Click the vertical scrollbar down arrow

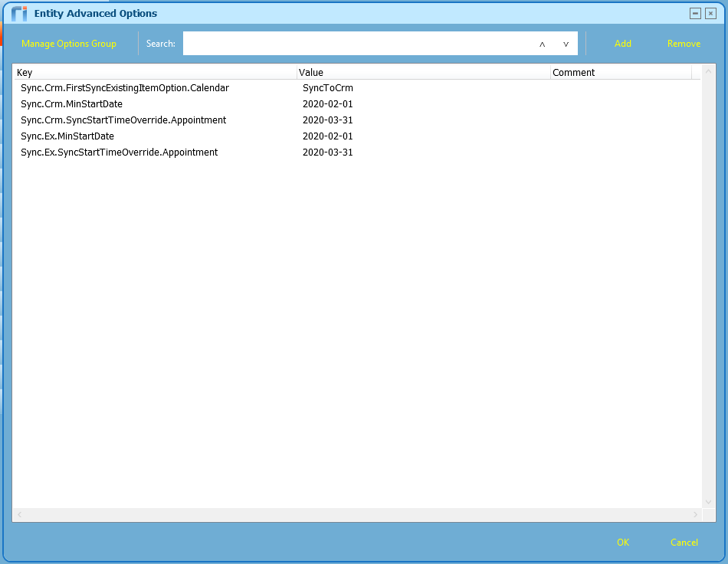pyautogui.click(x=708, y=502)
